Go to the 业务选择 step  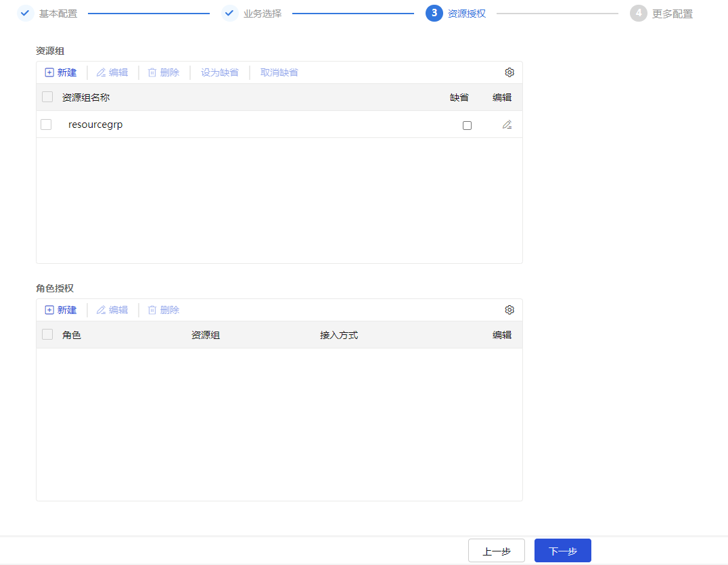tap(252, 14)
